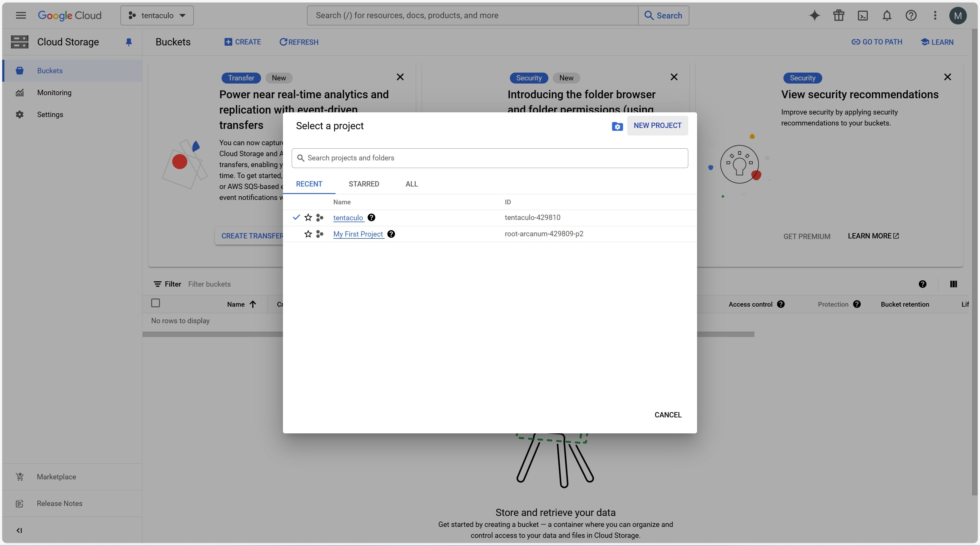
Task: Switch to the STARRED tab
Action: 364,184
